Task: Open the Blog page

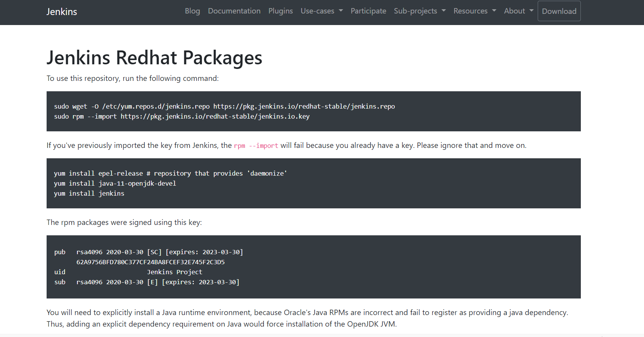Action: point(192,11)
